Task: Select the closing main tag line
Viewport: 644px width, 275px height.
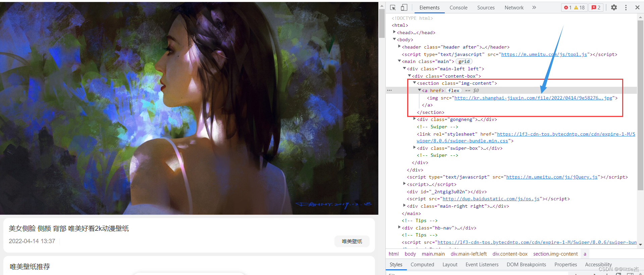Action: (411, 213)
